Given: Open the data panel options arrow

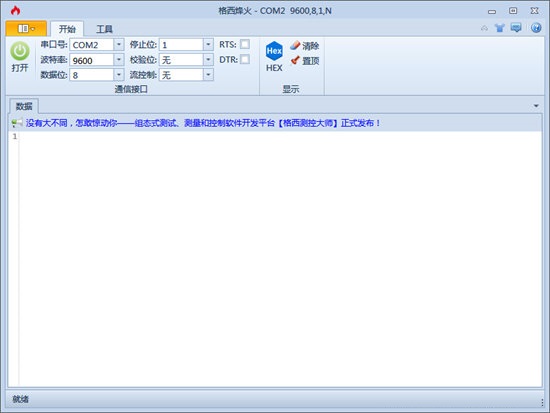Looking at the screenshot, I should [536, 106].
